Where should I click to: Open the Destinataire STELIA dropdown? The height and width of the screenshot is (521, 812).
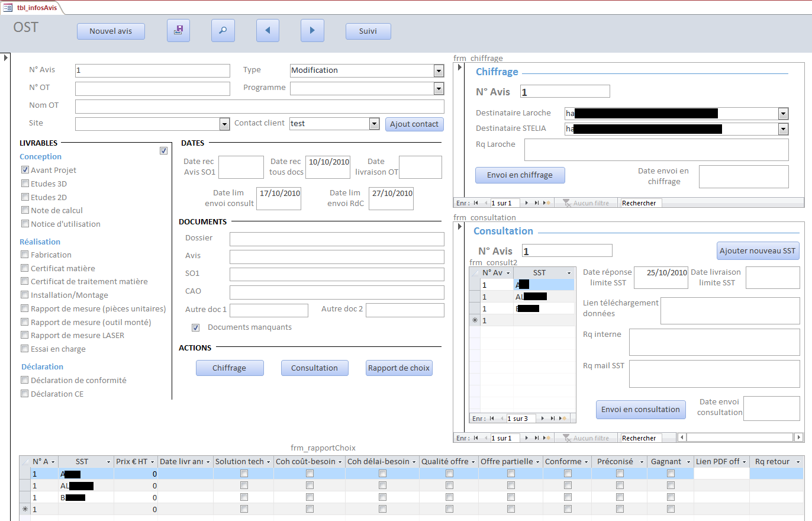[783, 128]
